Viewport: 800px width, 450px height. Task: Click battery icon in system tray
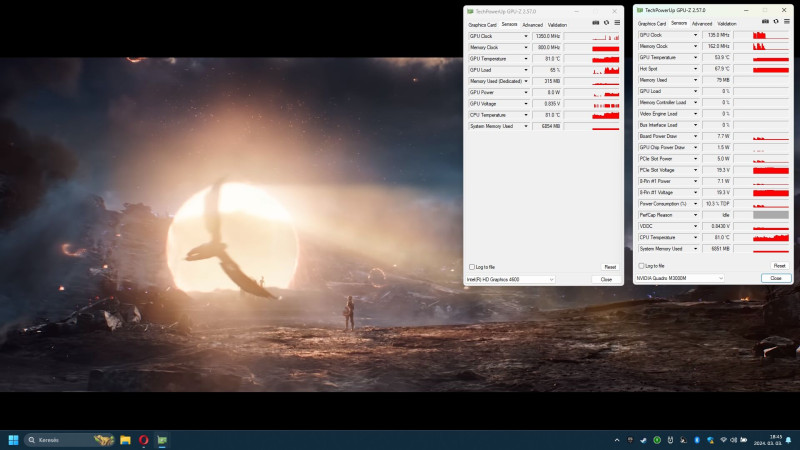(x=743, y=440)
